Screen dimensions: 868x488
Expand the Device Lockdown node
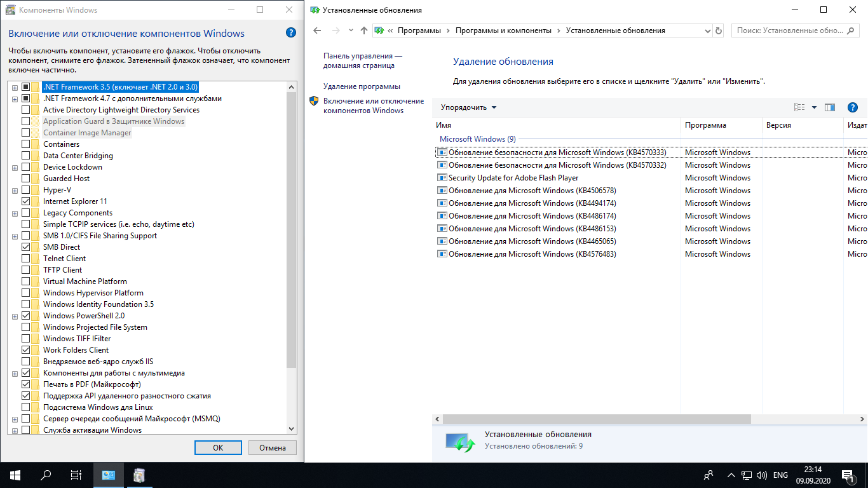(x=15, y=167)
